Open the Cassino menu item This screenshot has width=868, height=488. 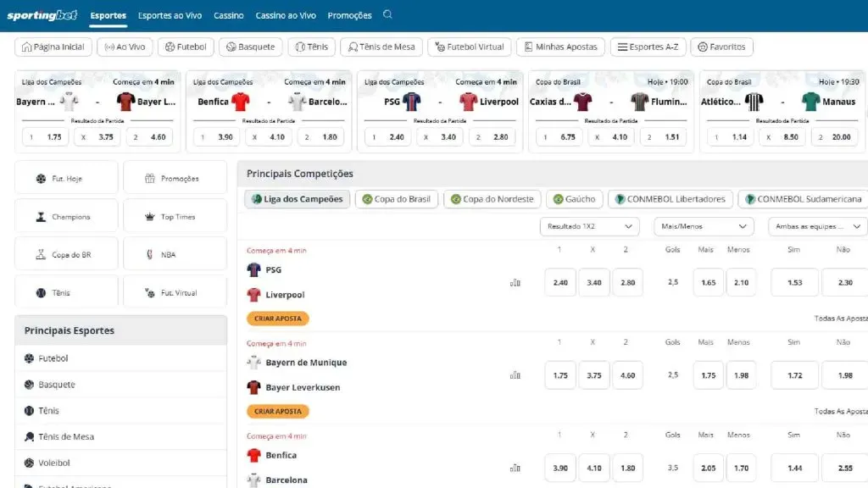pos(229,15)
